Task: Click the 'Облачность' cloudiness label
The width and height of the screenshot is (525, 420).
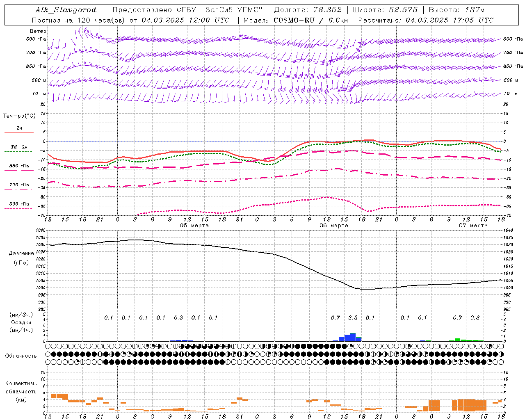Action: [x=21, y=356]
